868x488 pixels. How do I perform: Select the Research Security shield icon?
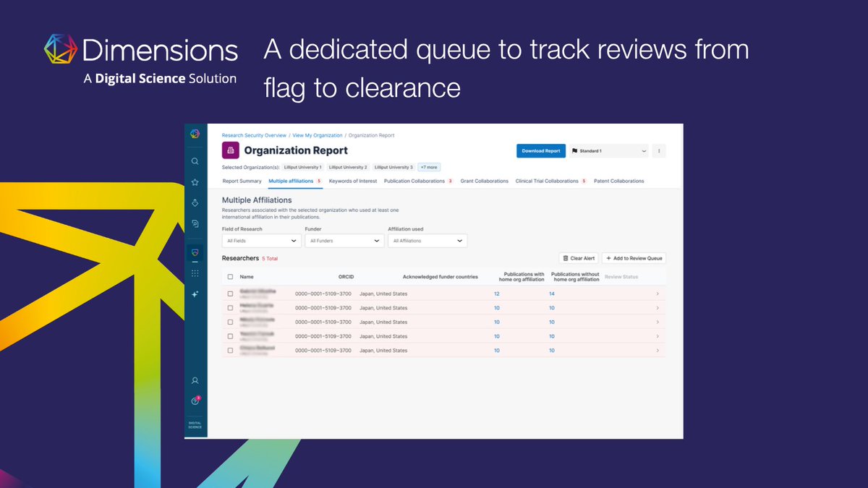tap(195, 252)
